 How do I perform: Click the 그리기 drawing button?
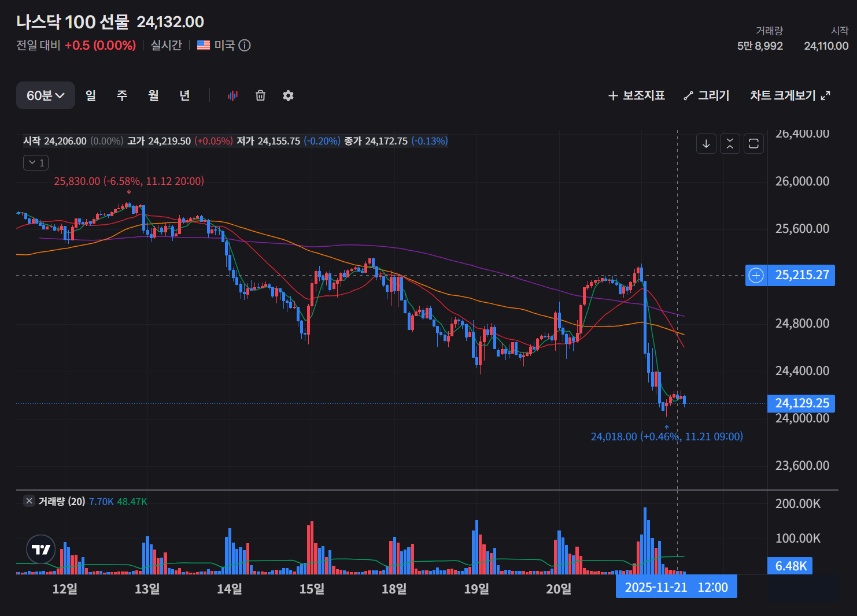pyautogui.click(x=707, y=95)
